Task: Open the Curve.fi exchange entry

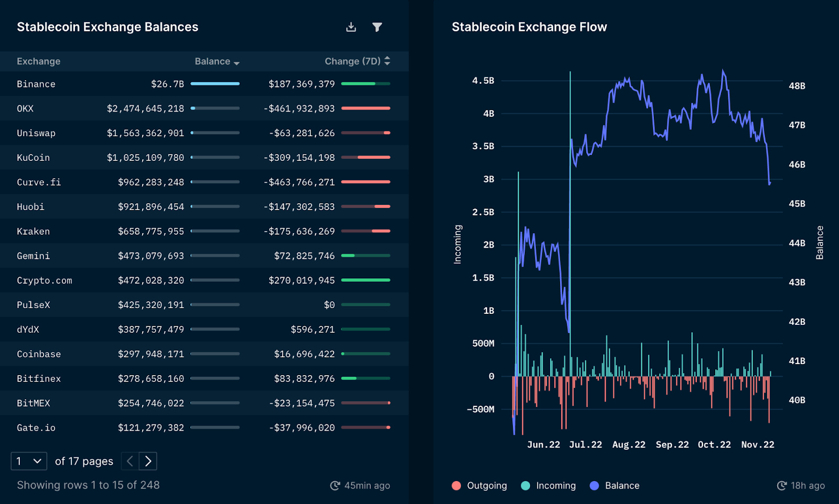Action: point(39,182)
